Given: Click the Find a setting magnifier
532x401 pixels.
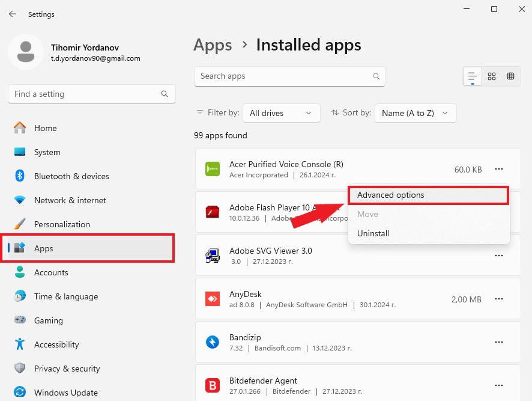Looking at the screenshot, I should pos(165,94).
